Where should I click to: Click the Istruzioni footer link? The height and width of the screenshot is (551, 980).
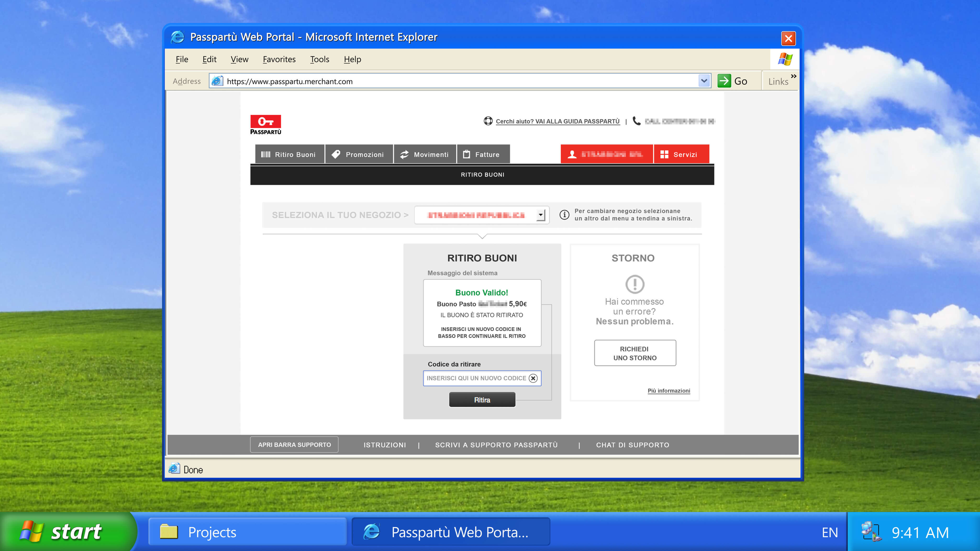(385, 445)
